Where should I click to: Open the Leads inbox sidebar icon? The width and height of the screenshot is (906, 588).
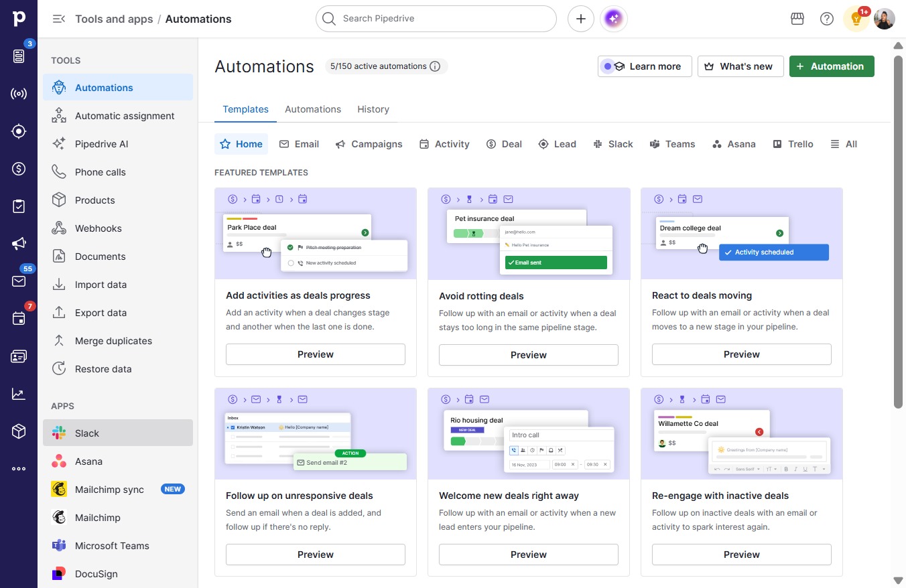pyautogui.click(x=19, y=56)
